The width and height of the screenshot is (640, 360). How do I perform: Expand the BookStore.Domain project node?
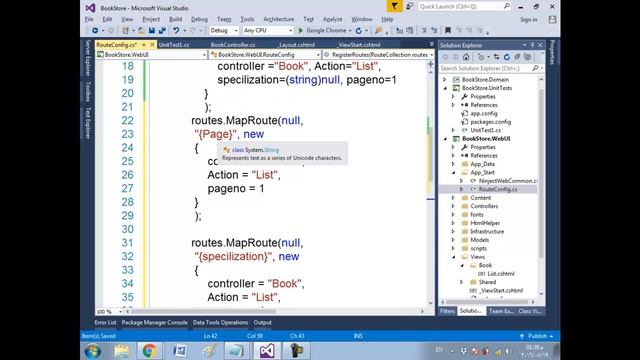coord(445,80)
